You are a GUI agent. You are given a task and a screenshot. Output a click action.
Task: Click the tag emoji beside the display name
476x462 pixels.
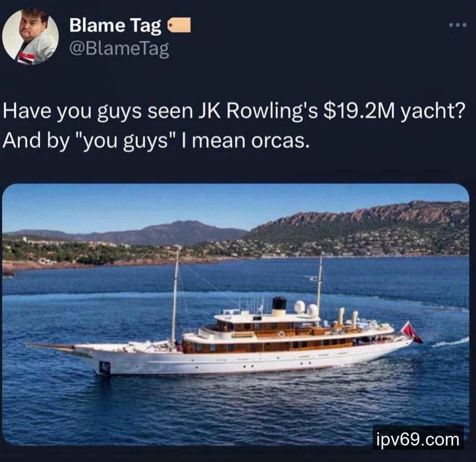click(179, 25)
